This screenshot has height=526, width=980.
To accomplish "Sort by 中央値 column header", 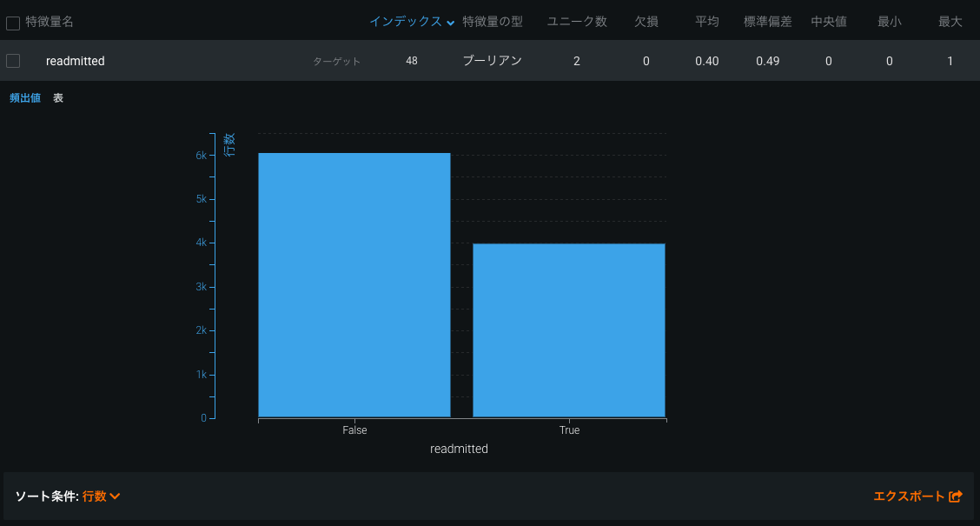I will coord(829,22).
